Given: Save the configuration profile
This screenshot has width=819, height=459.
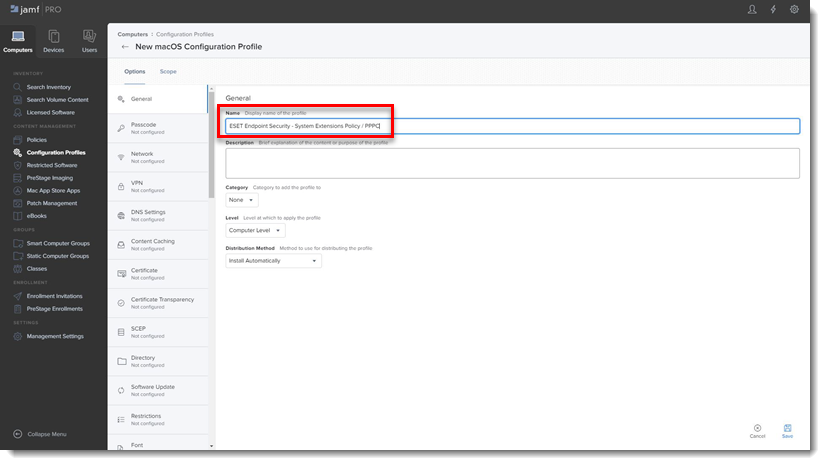Looking at the screenshot, I should [787, 431].
